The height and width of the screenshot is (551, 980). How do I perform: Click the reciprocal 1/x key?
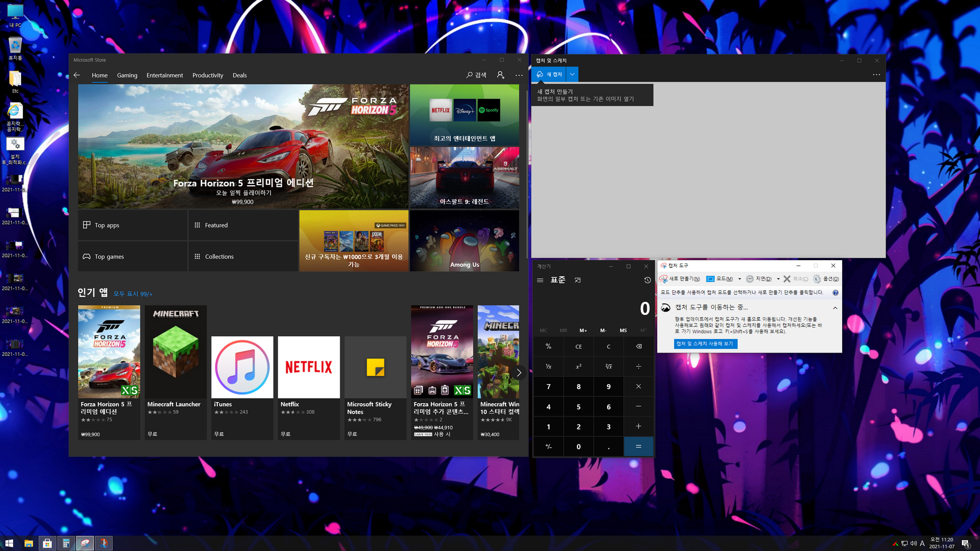[549, 366]
